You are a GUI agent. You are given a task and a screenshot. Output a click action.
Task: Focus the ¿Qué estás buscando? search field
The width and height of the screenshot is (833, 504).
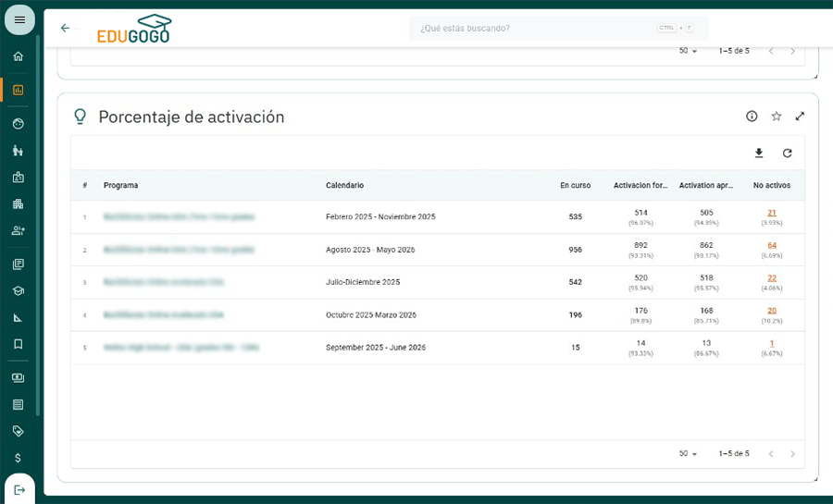click(x=558, y=28)
